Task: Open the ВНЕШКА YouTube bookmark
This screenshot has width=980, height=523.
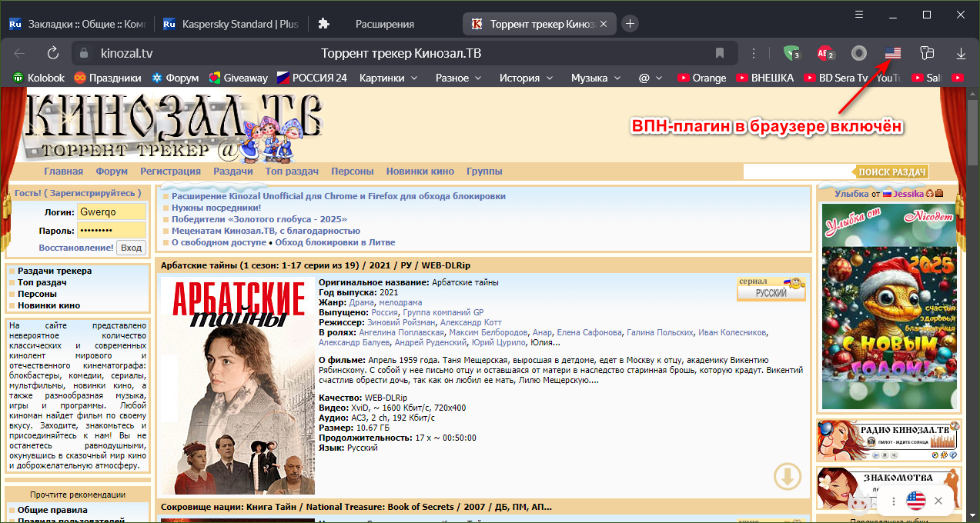Action: tap(764, 78)
